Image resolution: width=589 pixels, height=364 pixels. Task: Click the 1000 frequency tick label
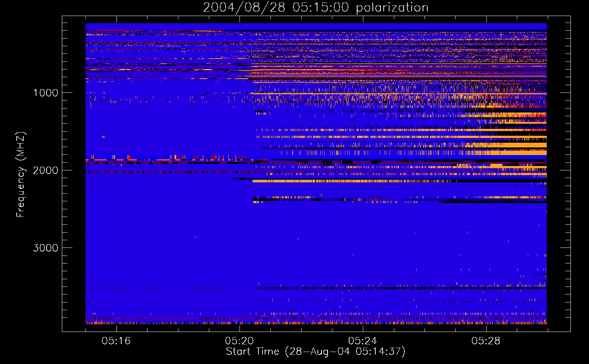pyautogui.click(x=46, y=93)
